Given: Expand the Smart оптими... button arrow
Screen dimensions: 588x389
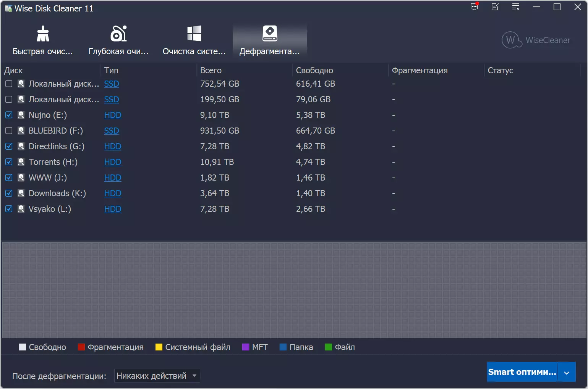Looking at the screenshot, I should (x=567, y=372).
